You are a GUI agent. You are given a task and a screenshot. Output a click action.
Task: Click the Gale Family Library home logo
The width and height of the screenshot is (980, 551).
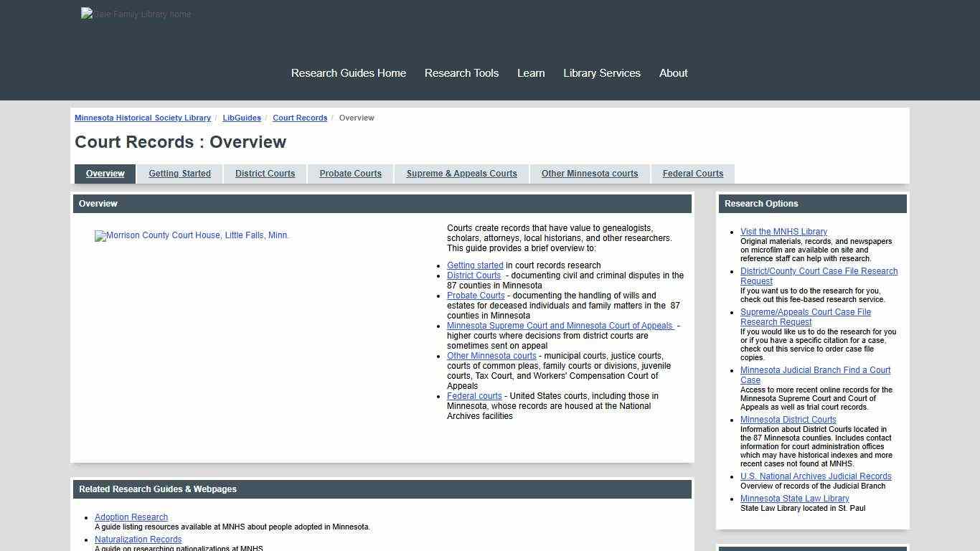point(135,14)
